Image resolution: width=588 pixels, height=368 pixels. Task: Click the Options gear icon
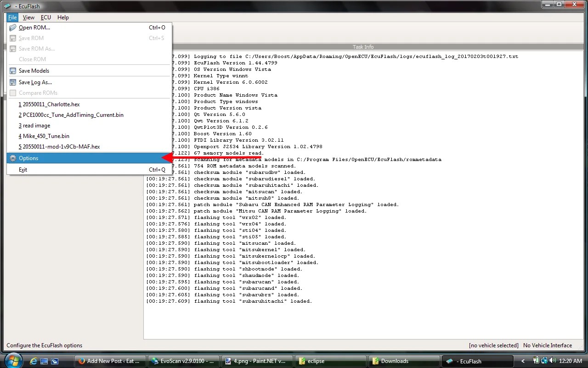[x=13, y=158]
